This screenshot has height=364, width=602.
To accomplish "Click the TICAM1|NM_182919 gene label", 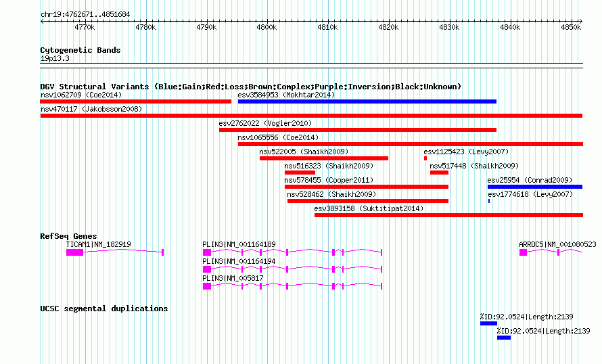I will [x=98, y=244].
